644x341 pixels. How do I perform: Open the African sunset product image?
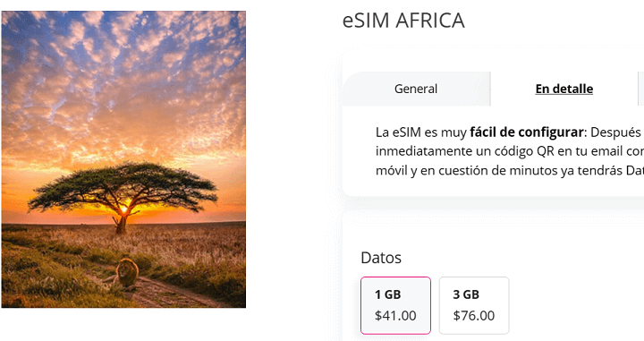click(x=123, y=159)
